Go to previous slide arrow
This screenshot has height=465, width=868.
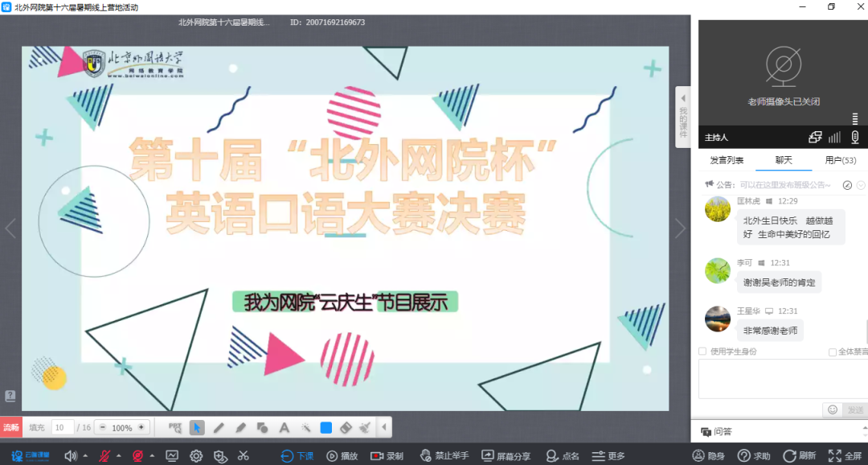10,228
